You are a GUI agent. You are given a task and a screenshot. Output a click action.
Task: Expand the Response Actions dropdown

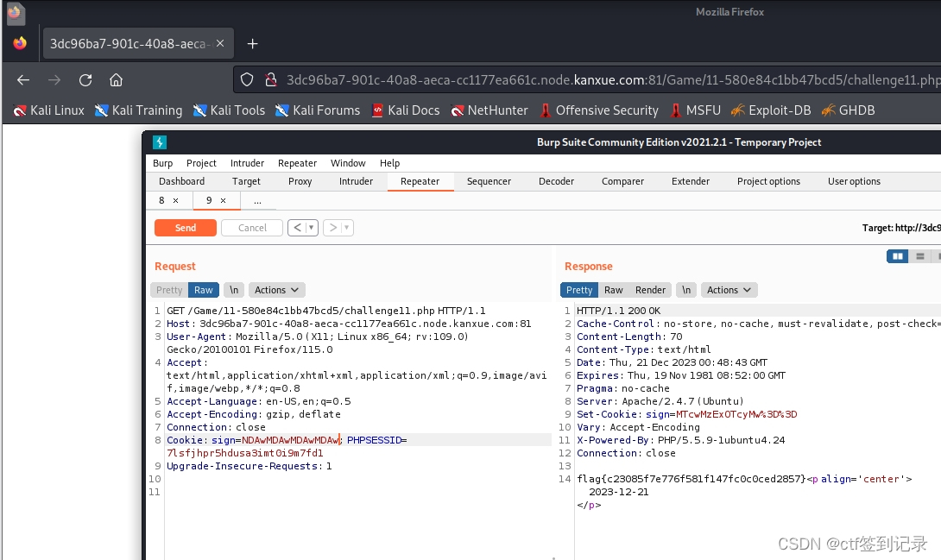(729, 290)
